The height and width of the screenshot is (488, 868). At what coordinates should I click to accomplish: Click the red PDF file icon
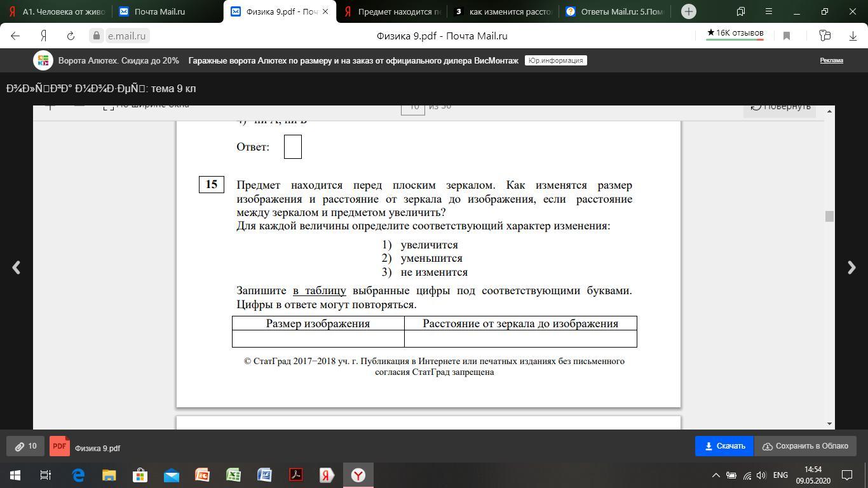[x=60, y=447]
